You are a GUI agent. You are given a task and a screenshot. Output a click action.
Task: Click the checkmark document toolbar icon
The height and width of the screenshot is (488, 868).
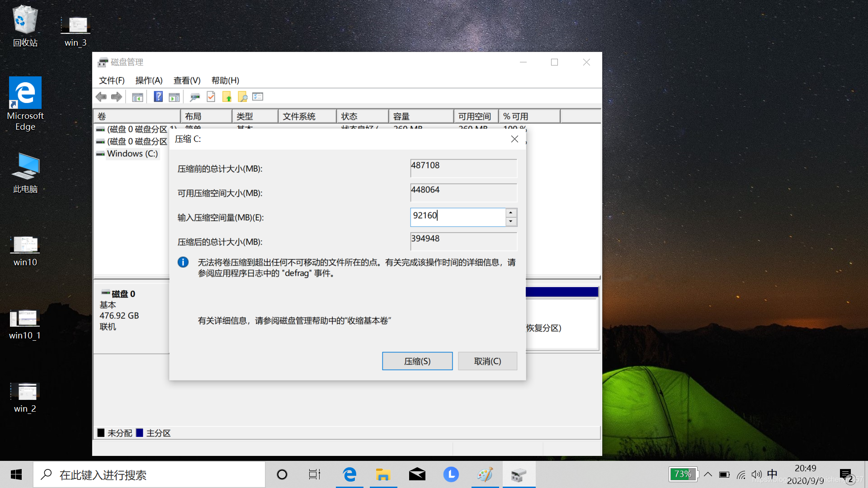pos(211,97)
